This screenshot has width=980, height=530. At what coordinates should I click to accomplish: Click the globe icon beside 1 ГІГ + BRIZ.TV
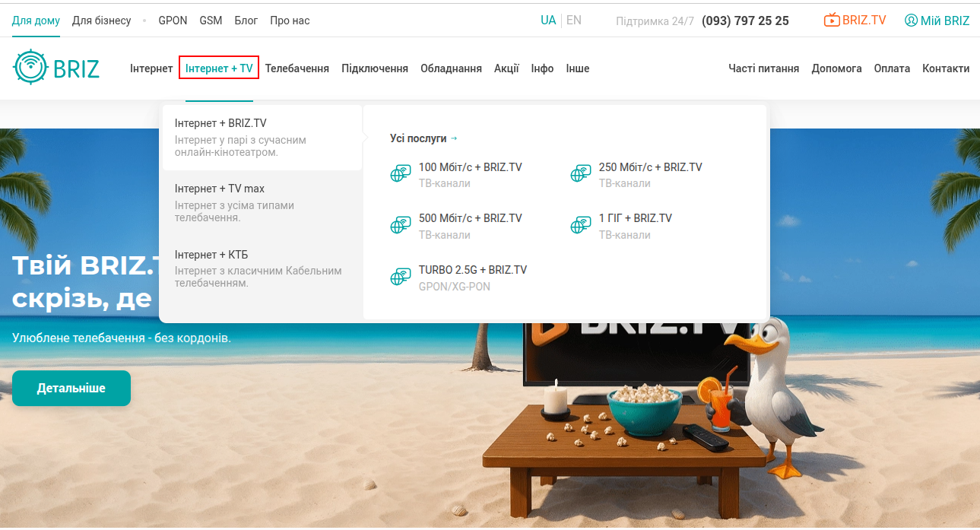580,225
